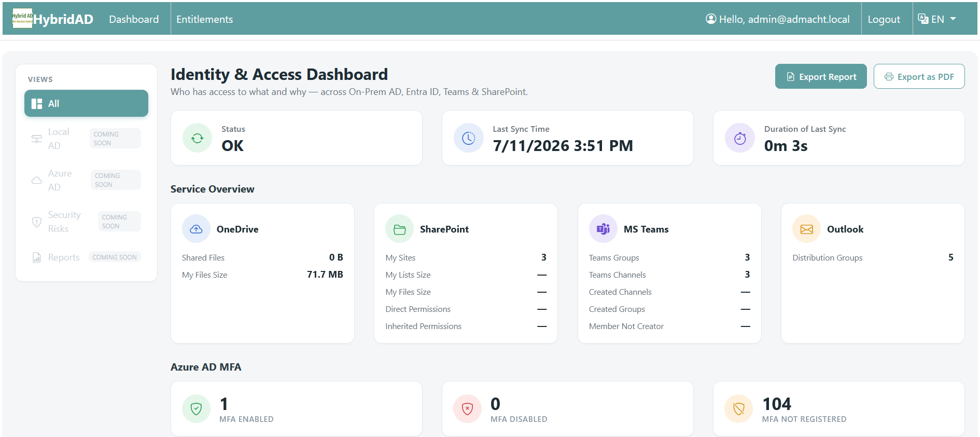
Task: Click the Outlook card title
Action: click(x=845, y=229)
